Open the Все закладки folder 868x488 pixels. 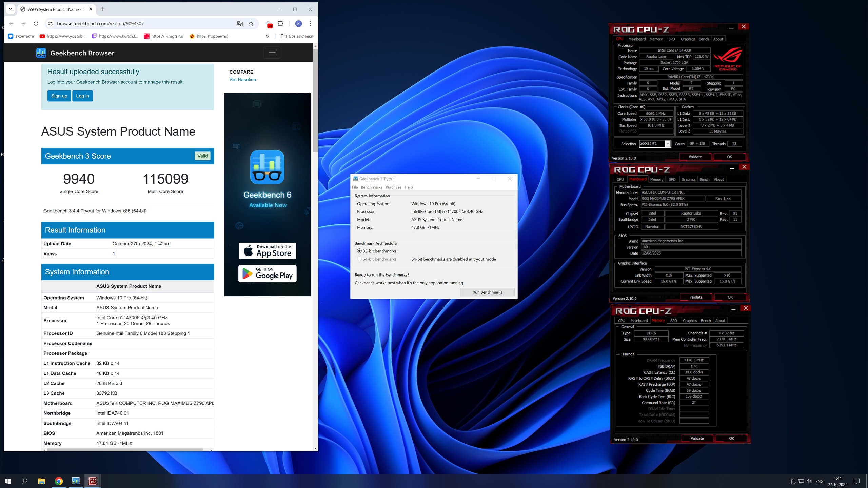(297, 36)
